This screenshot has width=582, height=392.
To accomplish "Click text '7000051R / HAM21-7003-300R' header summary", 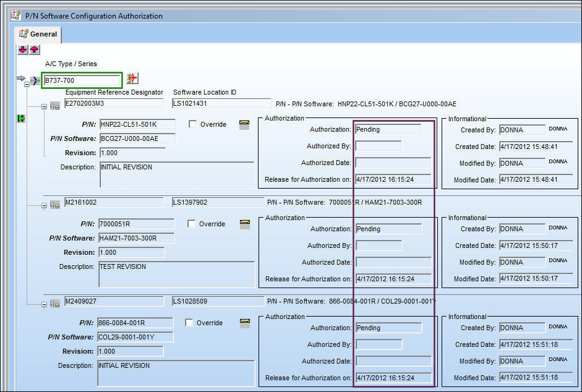I will [x=375, y=202].
